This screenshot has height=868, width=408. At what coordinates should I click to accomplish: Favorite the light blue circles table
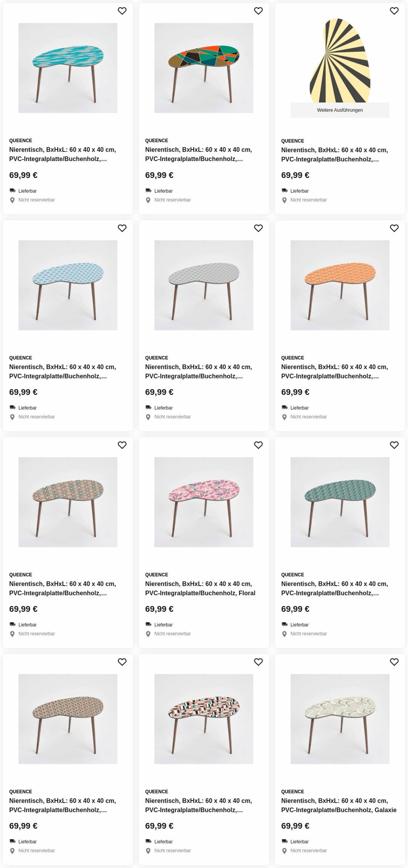122,228
